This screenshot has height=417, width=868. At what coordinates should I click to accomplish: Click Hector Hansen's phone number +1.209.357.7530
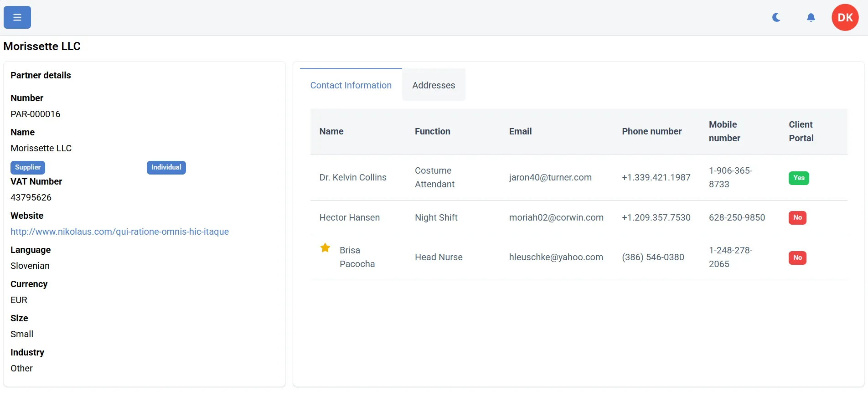point(656,217)
